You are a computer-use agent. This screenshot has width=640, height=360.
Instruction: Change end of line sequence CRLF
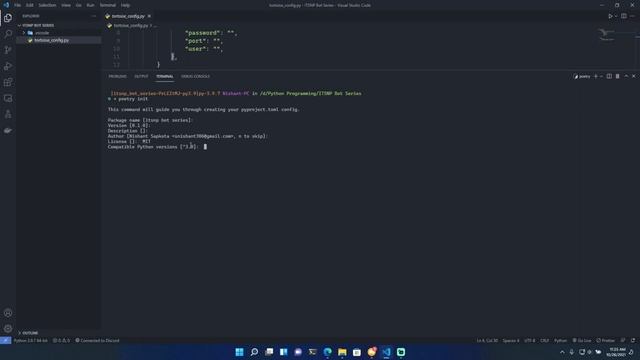click(544, 340)
